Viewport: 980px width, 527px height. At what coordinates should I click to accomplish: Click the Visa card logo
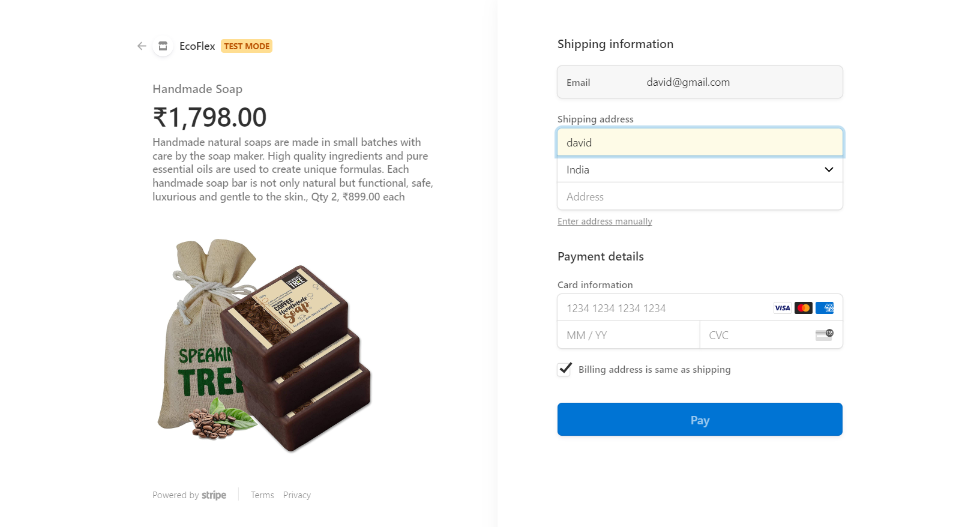click(782, 308)
